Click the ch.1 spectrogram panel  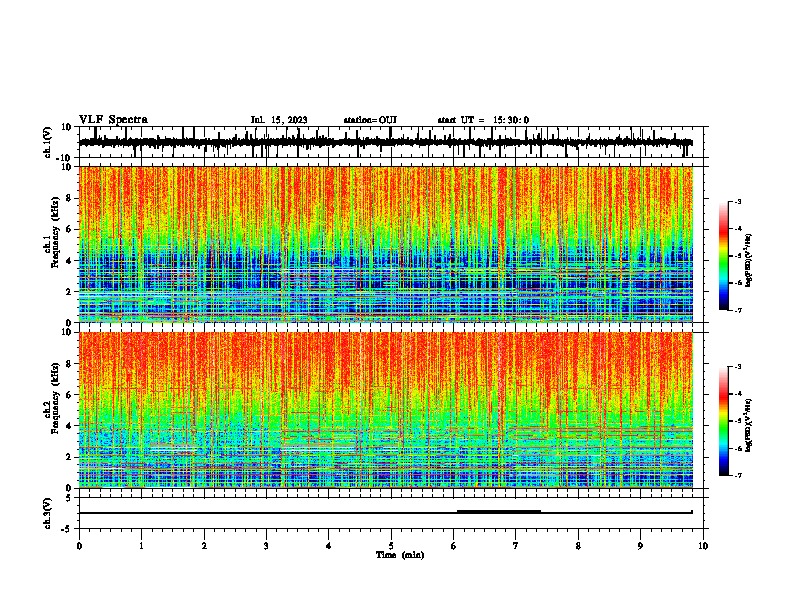click(x=386, y=244)
